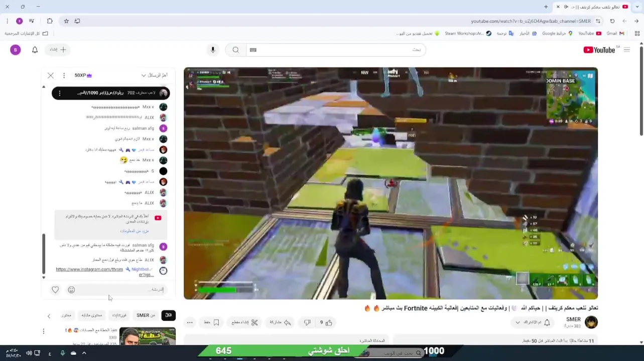Select the 'From SMER' filter chip
Image resolution: width=644 pixels, height=361 pixels.
click(x=146, y=315)
